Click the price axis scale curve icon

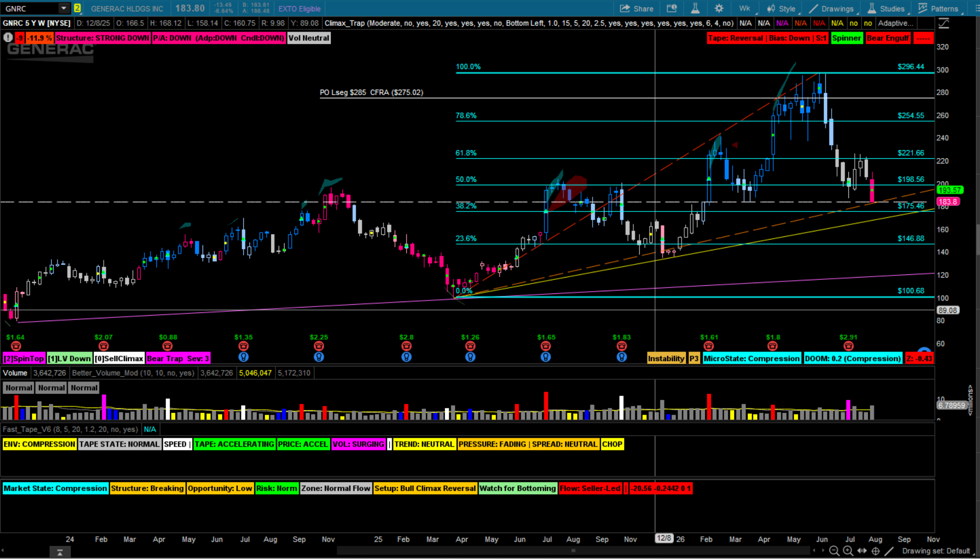[x=944, y=23]
